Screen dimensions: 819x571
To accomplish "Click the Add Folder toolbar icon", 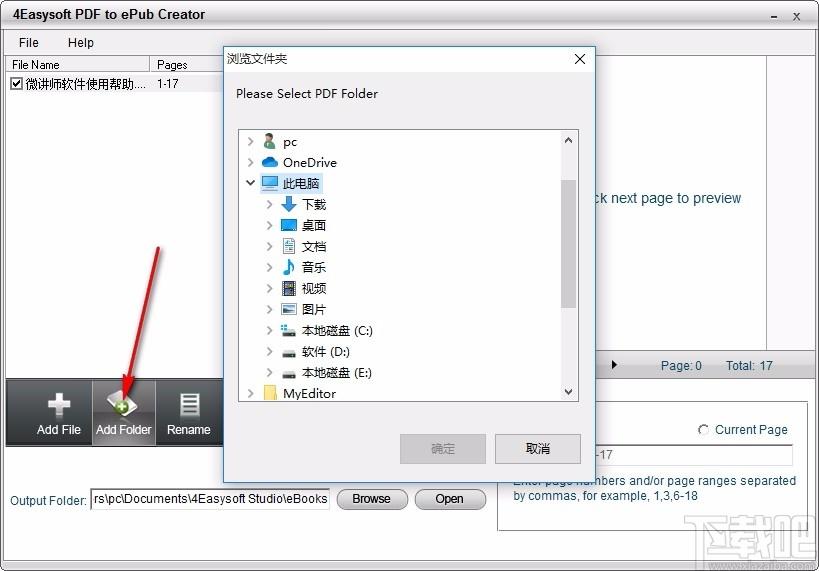I will point(122,403).
